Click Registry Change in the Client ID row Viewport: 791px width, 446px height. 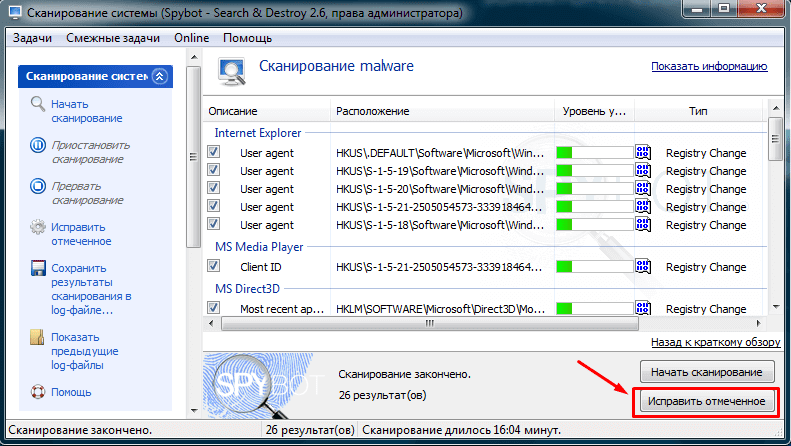click(x=706, y=267)
